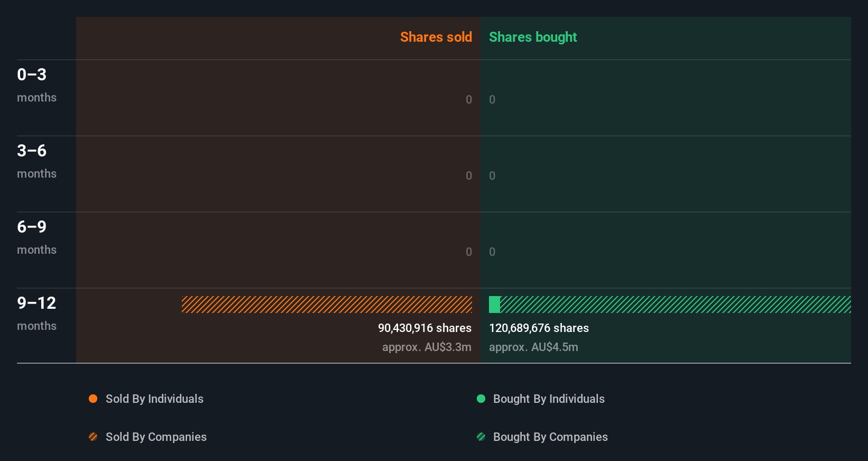The width and height of the screenshot is (868, 461).
Task: Select the 0–3 months row label
Action: tap(36, 85)
